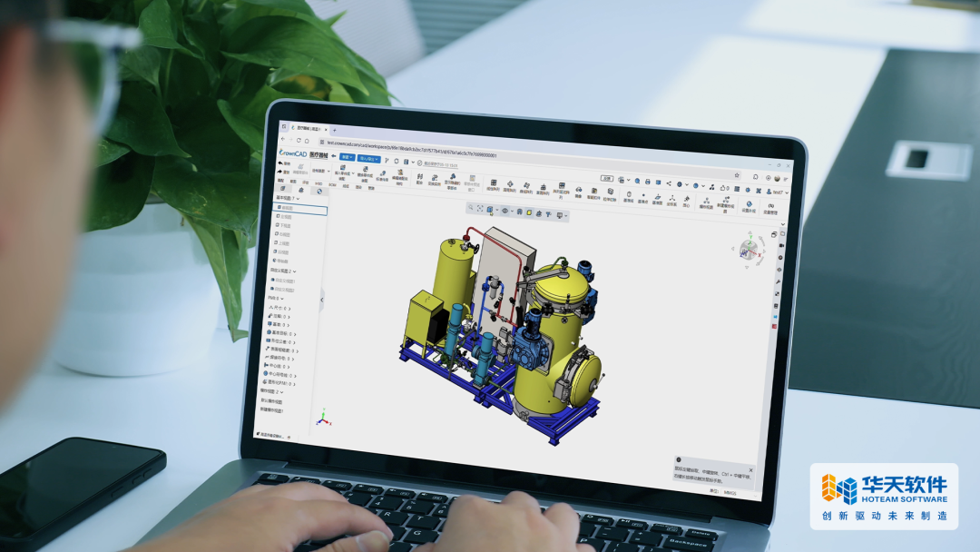The height and width of the screenshot is (552, 980).
Task: Click the back arrow beside the document title
Action: click(x=334, y=155)
